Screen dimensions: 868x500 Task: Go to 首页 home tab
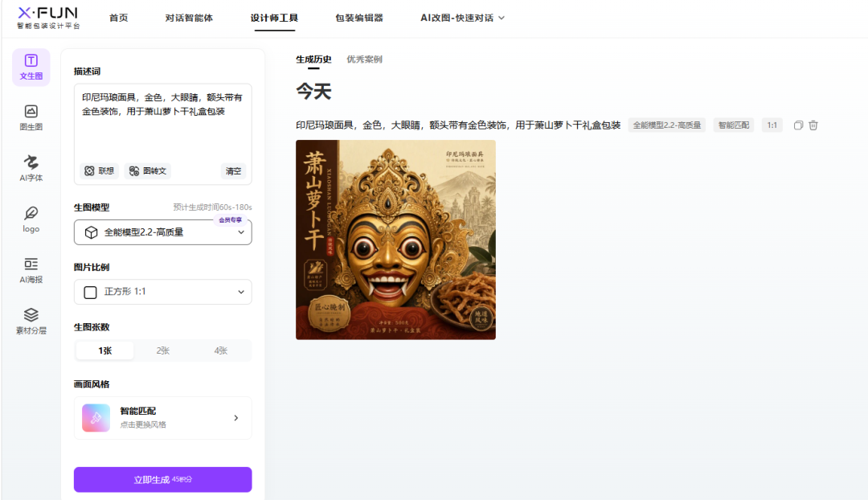point(118,18)
